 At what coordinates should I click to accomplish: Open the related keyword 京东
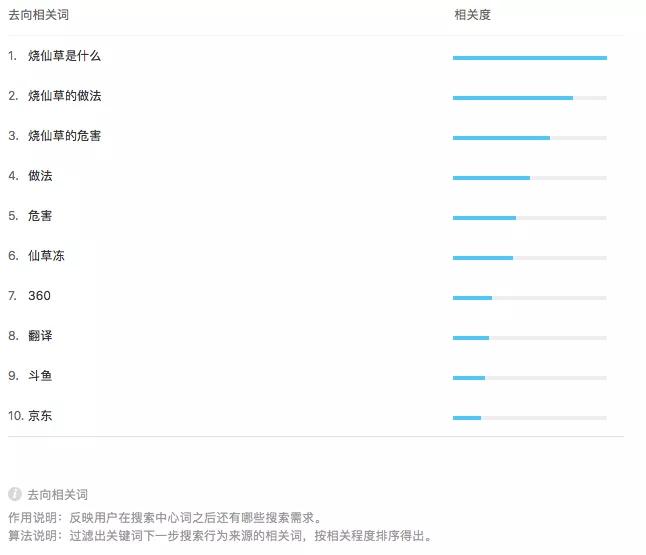40,416
